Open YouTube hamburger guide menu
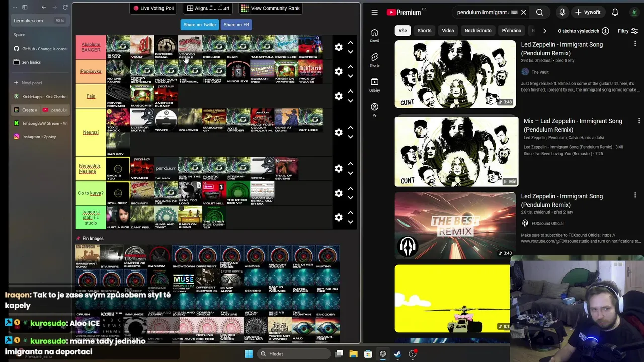 pos(374,12)
